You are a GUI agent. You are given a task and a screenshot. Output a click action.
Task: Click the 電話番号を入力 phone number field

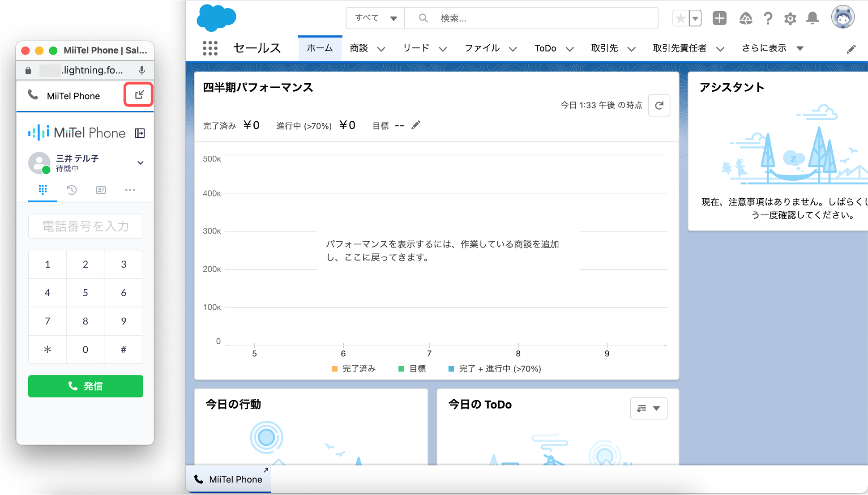click(86, 226)
